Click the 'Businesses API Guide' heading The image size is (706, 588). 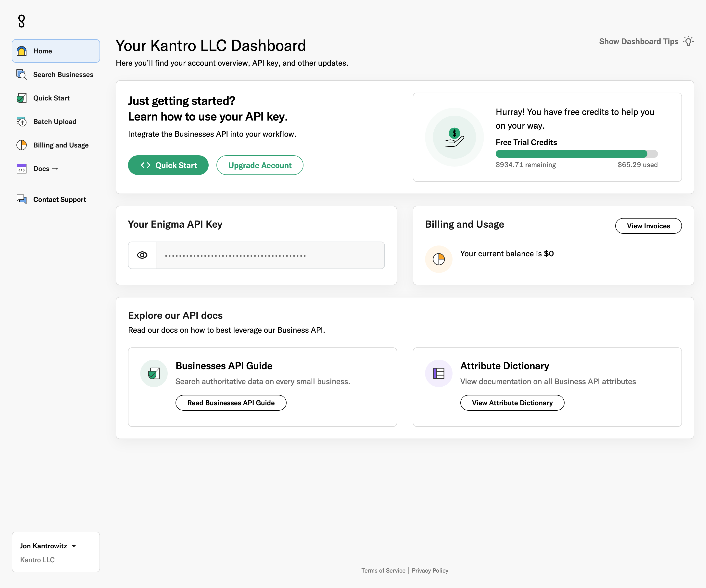pos(224,366)
